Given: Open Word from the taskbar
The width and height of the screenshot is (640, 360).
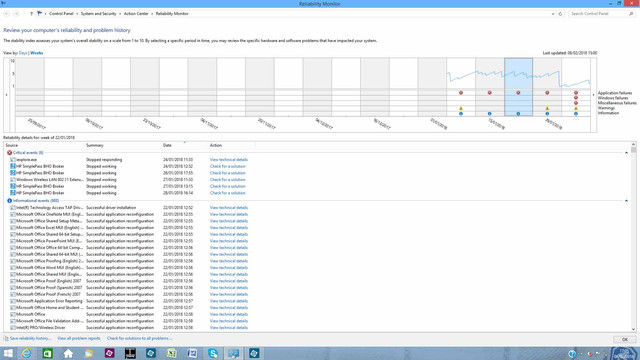Looking at the screenshot, I should point(192,353).
